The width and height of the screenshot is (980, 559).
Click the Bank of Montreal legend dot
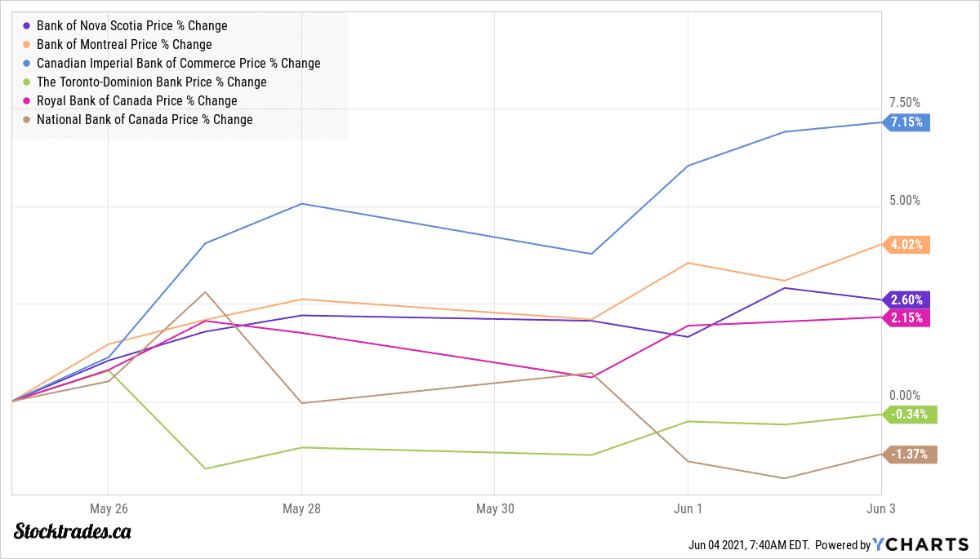(x=29, y=45)
